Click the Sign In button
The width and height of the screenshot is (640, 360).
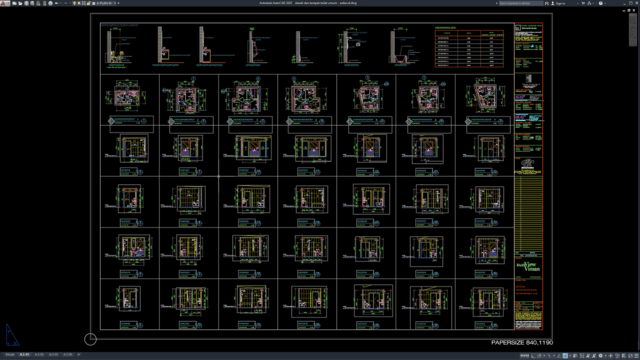pyautogui.click(x=558, y=3)
